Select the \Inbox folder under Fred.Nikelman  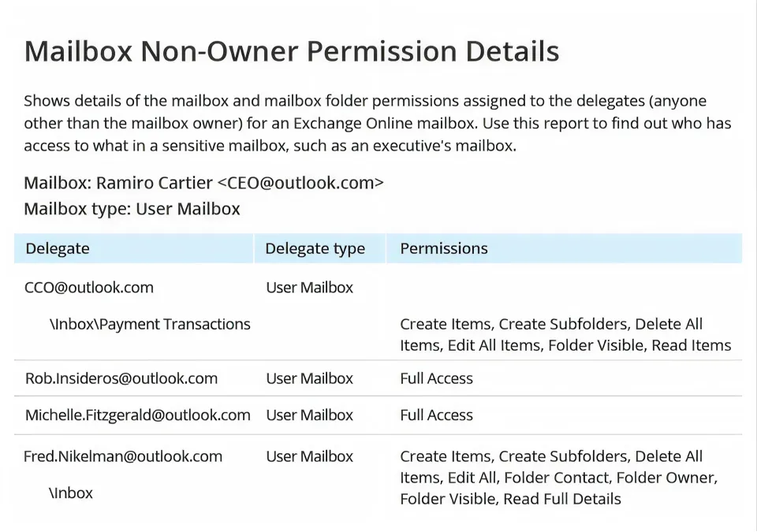pos(71,493)
